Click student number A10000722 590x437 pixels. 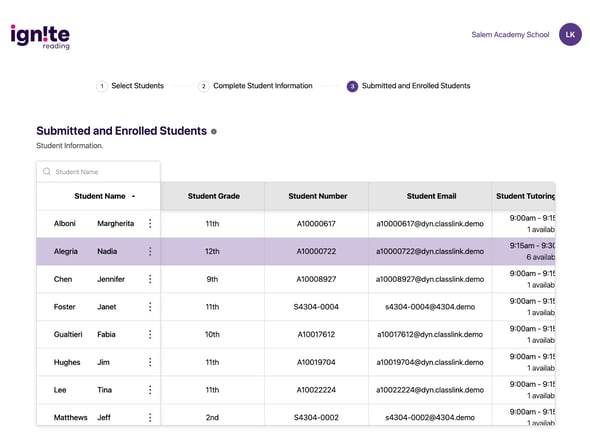[316, 251]
